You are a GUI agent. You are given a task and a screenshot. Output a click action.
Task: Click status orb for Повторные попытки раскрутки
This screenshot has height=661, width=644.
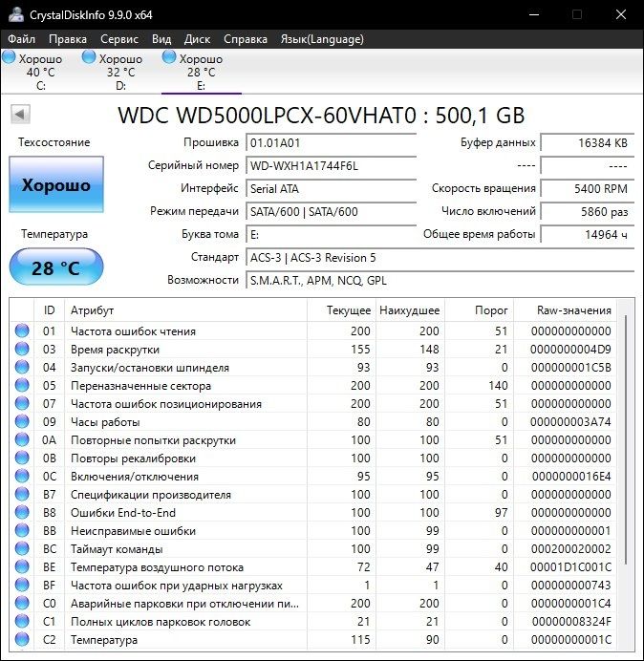pos(22,439)
